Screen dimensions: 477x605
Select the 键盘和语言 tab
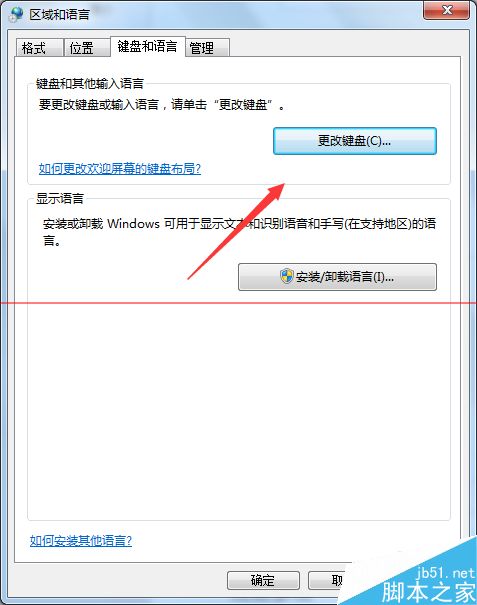click(148, 46)
